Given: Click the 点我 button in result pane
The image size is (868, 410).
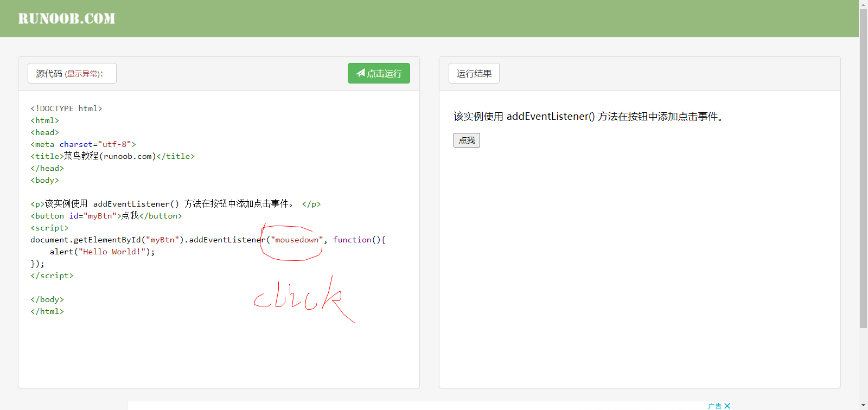Looking at the screenshot, I should [x=467, y=140].
